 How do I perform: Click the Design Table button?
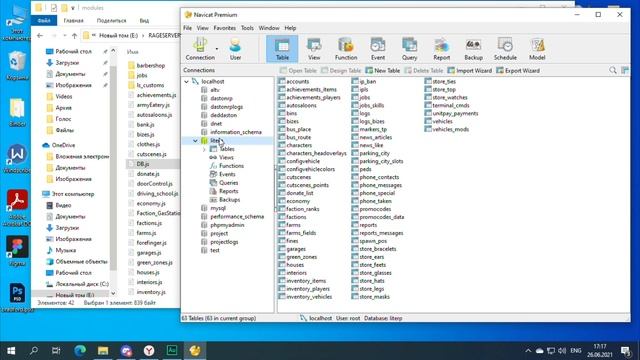(x=341, y=71)
